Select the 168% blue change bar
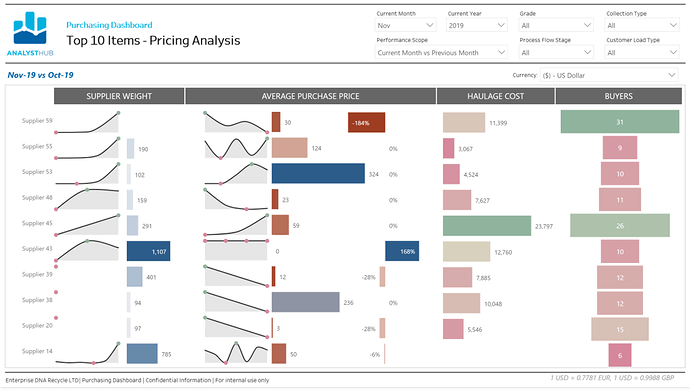Image resolution: width=690 pixels, height=392 pixels. tap(402, 251)
